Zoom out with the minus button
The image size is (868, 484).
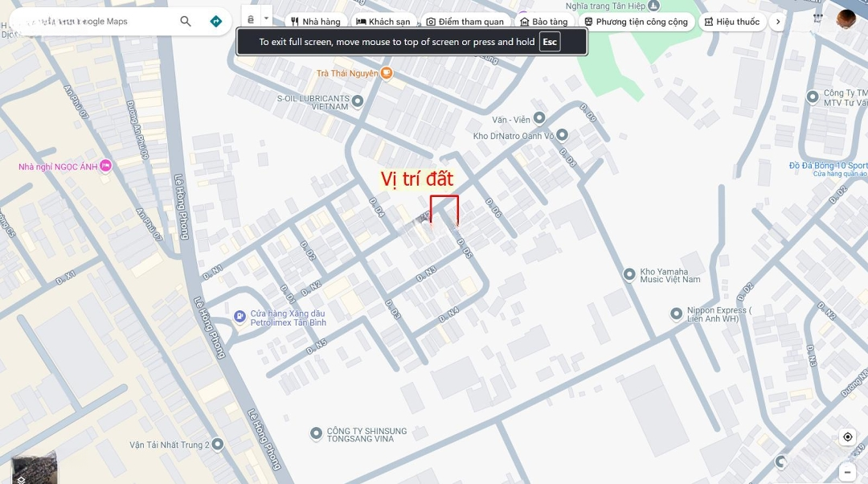pyautogui.click(x=848, y=473)
